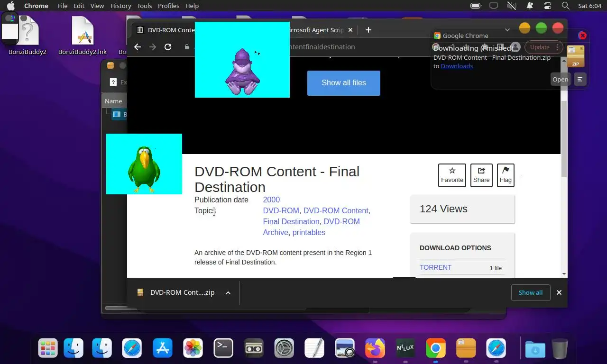Flag this archive item

pos(506,175)
